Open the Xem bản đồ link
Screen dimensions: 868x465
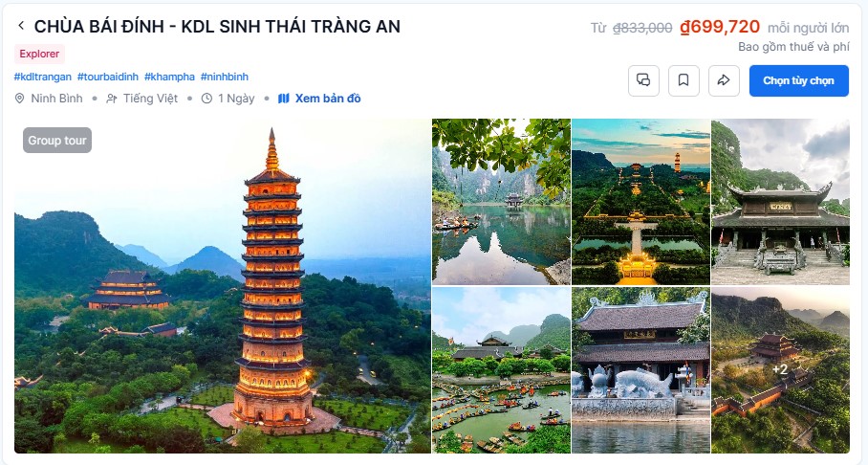tap(328, 99)
